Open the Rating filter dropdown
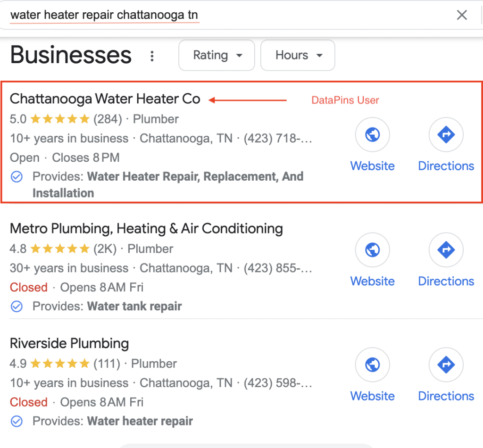Image resolution: width=483 pixels, height=448 pixels. pyautogui.click(x=217, y=55)
